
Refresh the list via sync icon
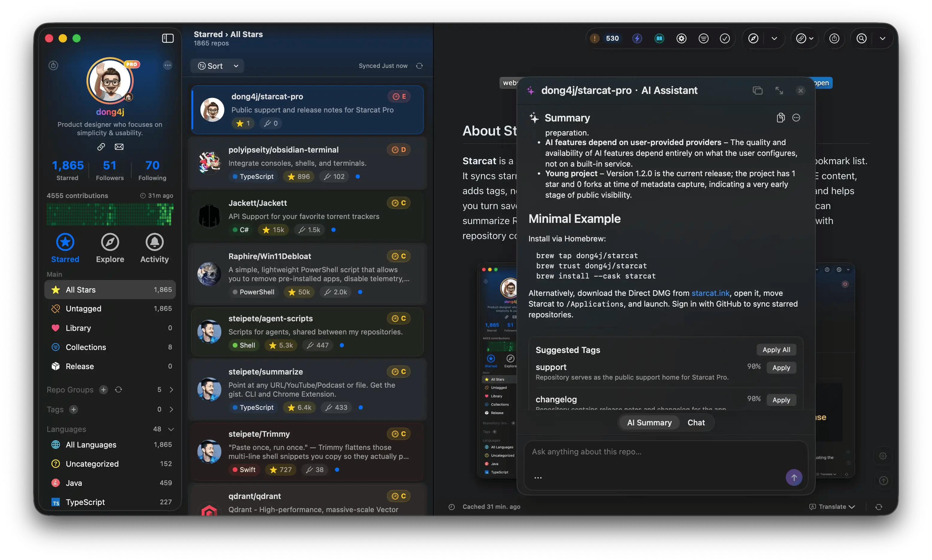point(419,66)
